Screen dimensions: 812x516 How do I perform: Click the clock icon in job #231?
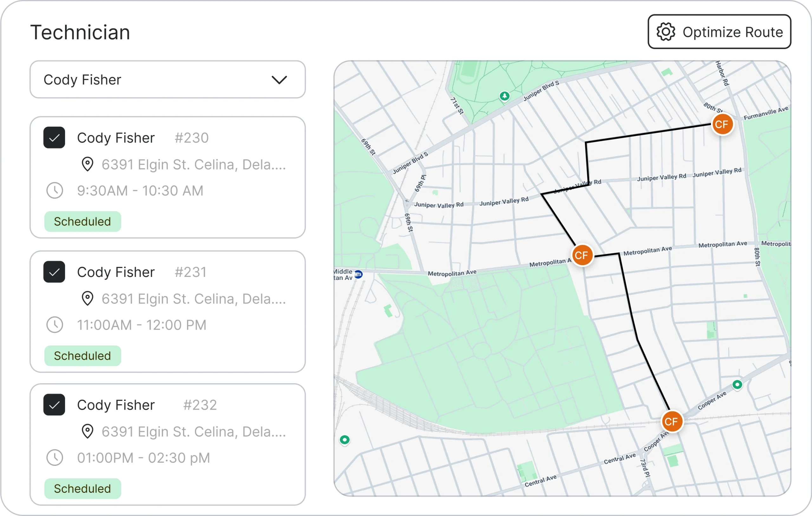pos(55,325)
